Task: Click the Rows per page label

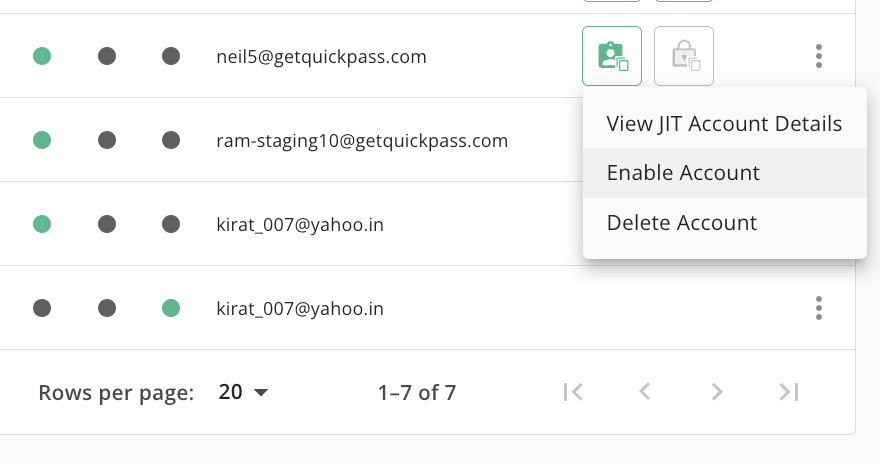Action: [116, 392]
